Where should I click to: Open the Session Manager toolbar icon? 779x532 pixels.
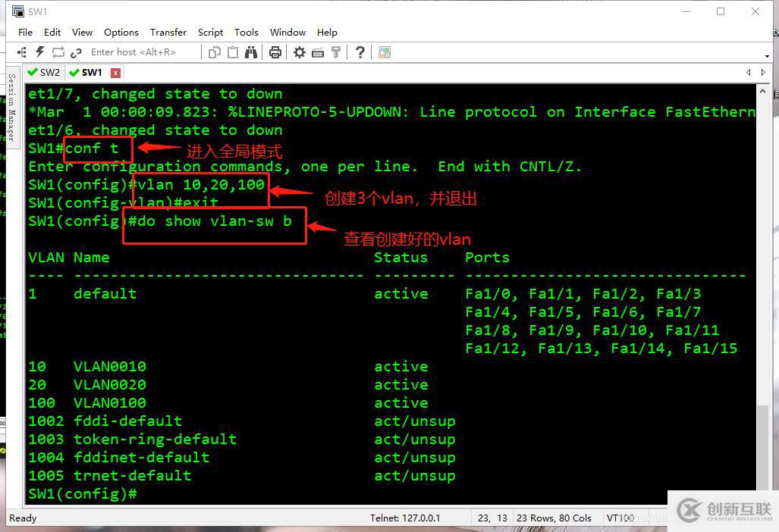coord(22,52)
